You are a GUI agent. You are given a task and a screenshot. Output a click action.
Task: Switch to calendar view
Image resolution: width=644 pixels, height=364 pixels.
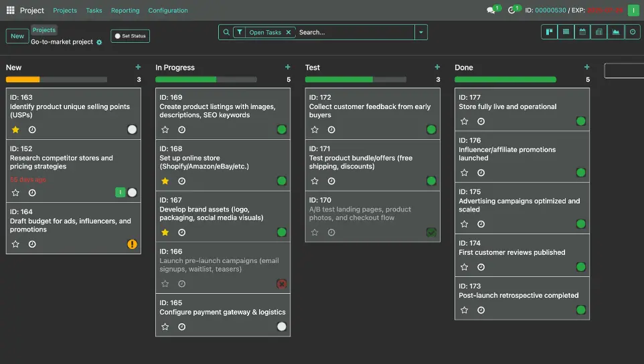coord(582,32)
